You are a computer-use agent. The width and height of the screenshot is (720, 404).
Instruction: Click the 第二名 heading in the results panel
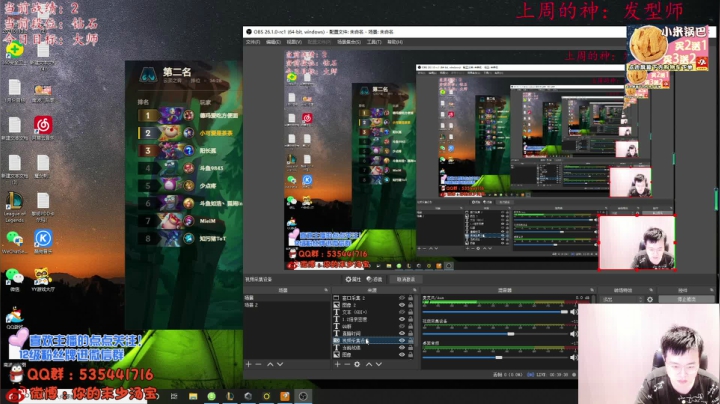[x=177, y=72]
